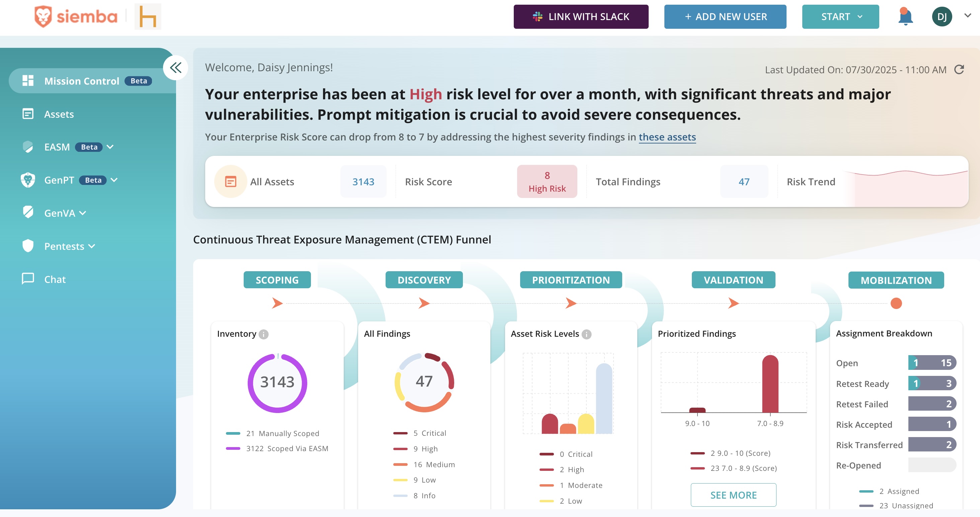Open the account menu arrow beside DJ
Viewport: 980px width, 517px height.
[967, 16]
